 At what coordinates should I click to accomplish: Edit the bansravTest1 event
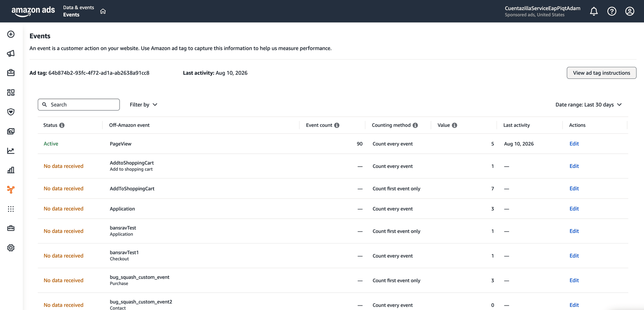pos(574,256)
